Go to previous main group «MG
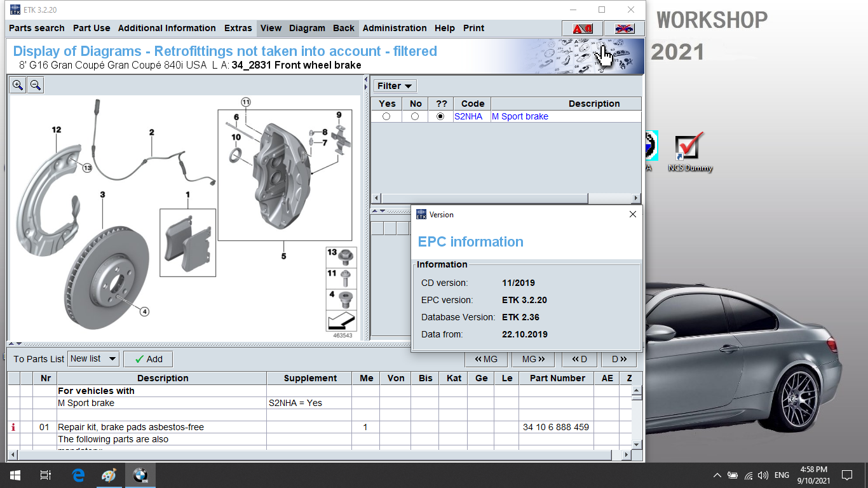This screenshot has height=488, width=868. (x=486, y=359)
